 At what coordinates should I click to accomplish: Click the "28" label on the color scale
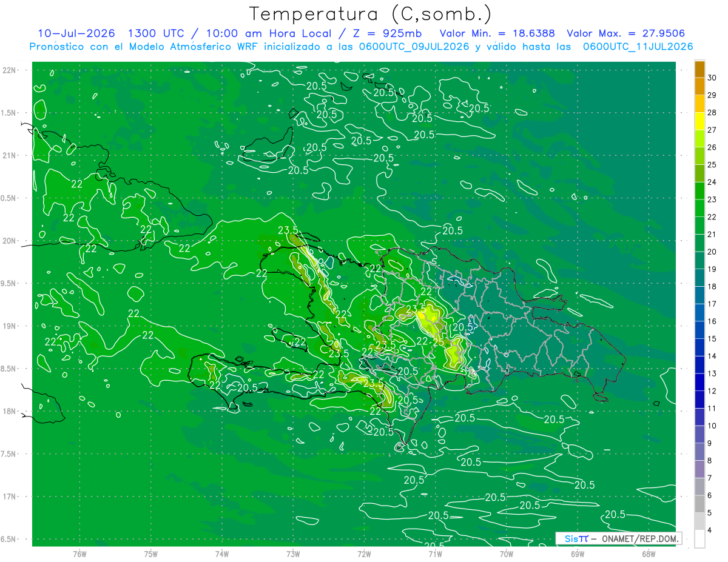[x=712, y=113]
